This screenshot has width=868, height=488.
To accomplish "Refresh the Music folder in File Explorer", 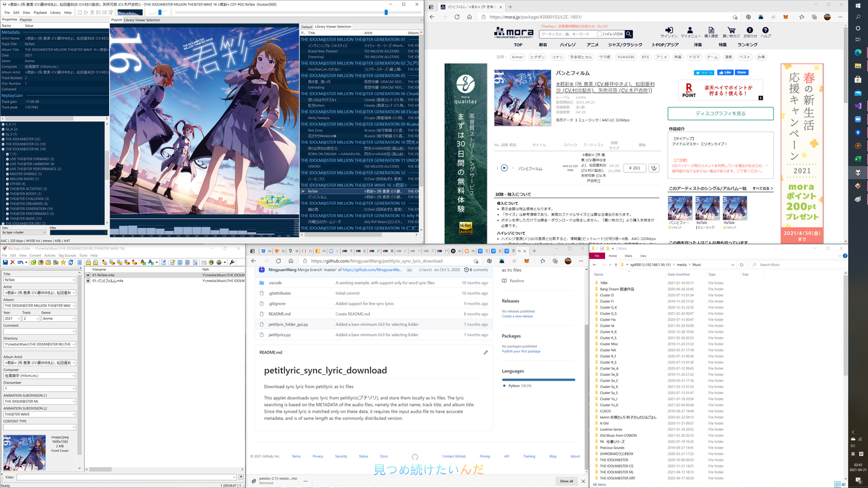I will (741, 264).
